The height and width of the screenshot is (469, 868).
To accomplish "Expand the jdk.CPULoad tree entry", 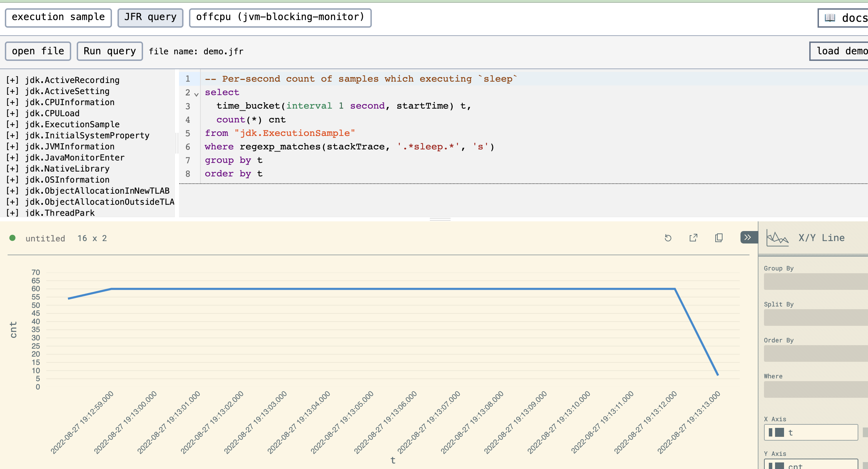I will [x=12, y=113].
